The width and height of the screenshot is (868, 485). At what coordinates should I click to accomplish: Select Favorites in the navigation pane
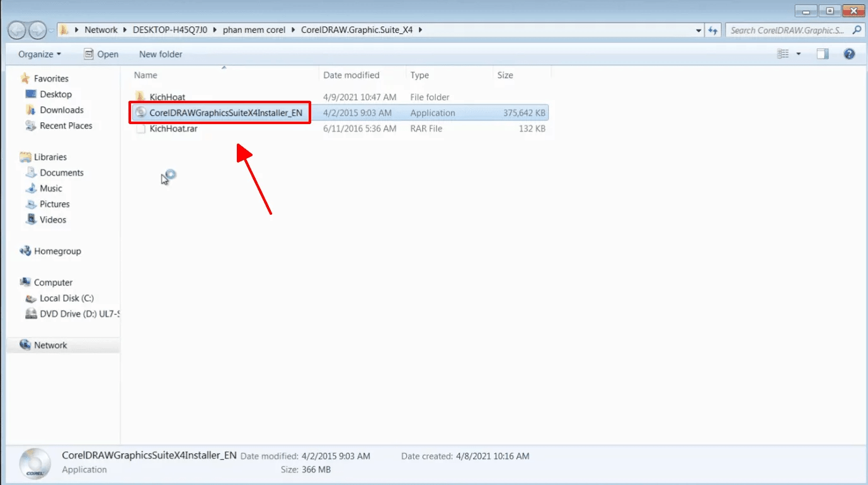pos(51,78)
